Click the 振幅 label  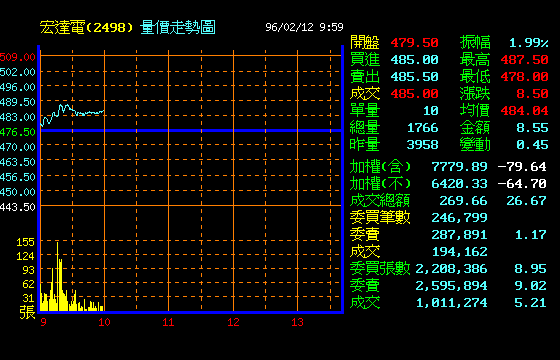tap(475, 42)
